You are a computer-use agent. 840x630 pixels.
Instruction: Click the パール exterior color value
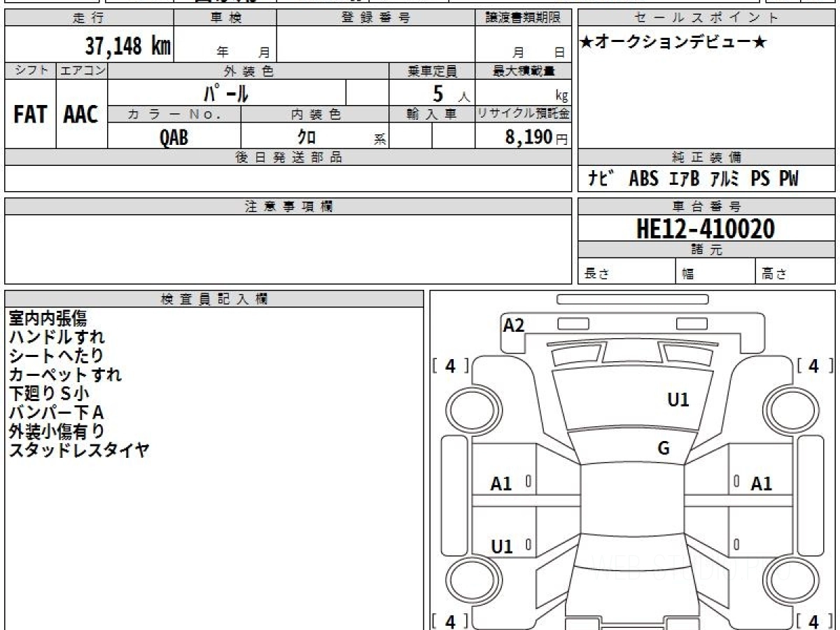(226, 92)
